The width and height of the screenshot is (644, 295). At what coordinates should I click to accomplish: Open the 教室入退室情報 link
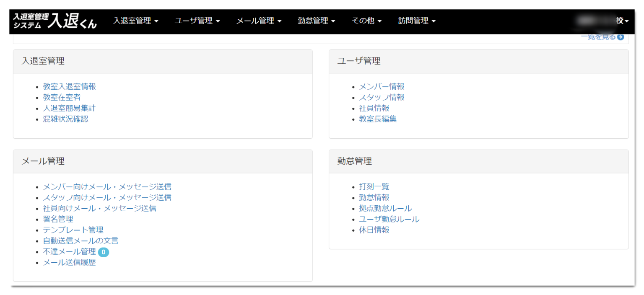click(x=69, y=86)
